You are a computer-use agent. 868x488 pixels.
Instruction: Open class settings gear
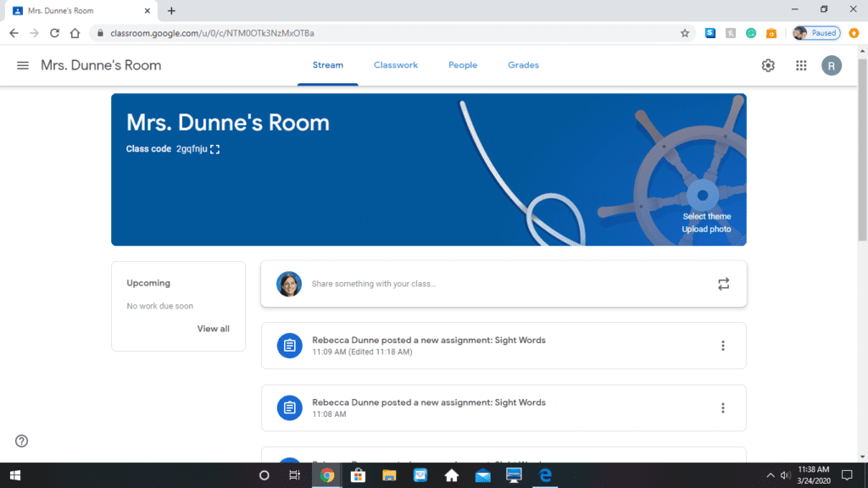(x=768, y=65)
